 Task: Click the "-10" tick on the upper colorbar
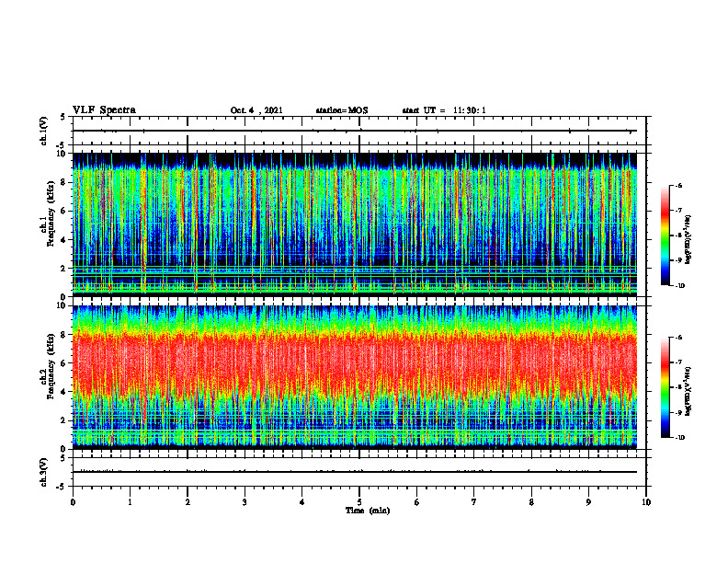point(679,286)
